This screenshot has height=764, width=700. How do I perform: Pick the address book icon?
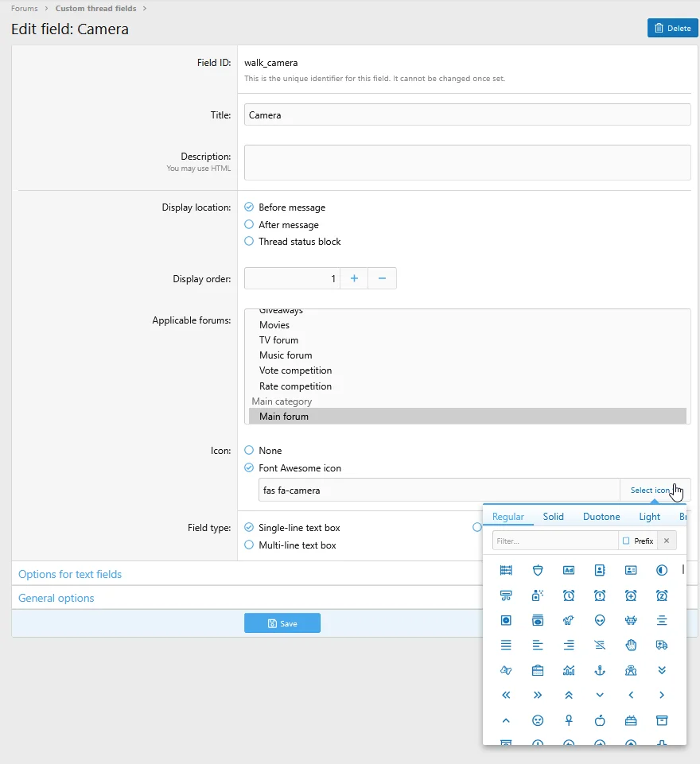pyautogui.click(x=600, y=570)
